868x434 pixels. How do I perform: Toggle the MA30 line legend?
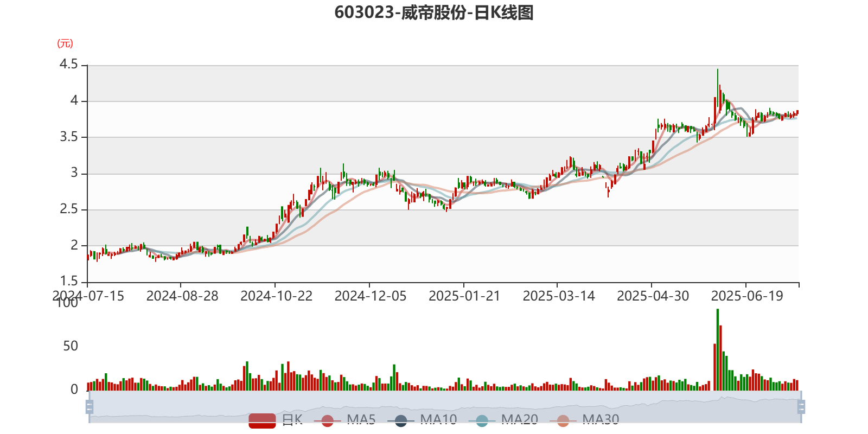pyautogui.click(x=584, y=419)
